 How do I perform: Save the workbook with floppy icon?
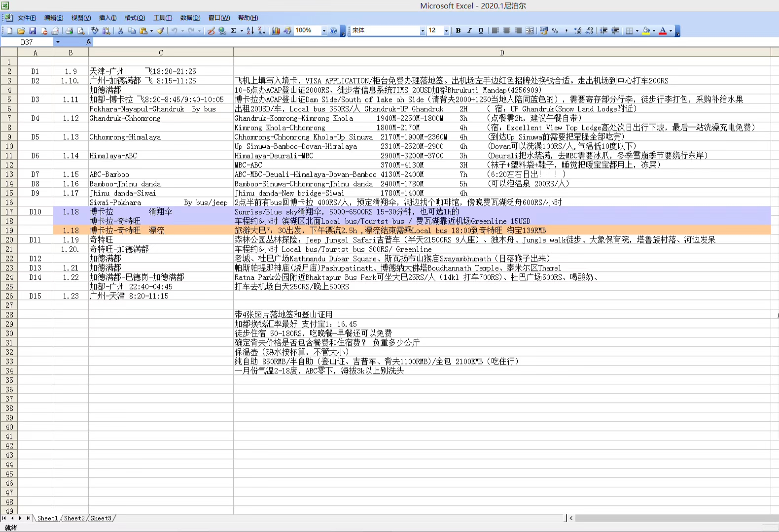[33, 31]
